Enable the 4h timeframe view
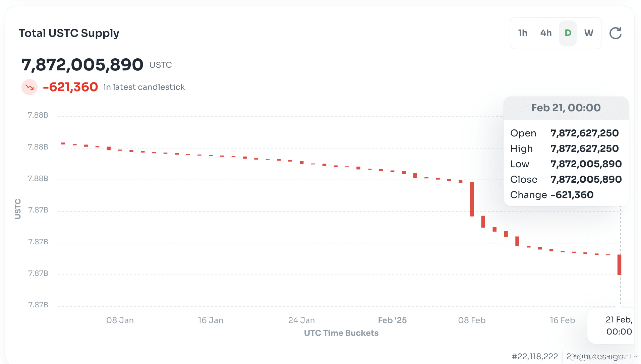The width and height of the screenshot is (641, 364). [545, 33]
